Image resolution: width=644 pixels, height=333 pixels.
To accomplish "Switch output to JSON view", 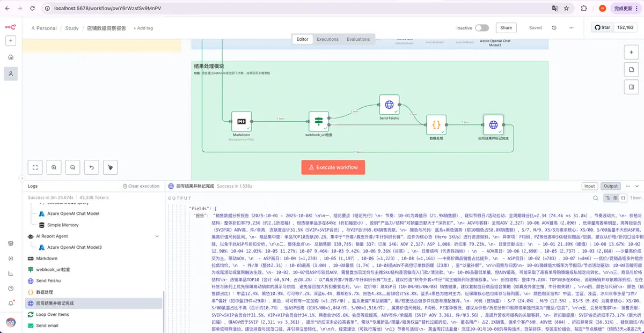I will 623,198.
